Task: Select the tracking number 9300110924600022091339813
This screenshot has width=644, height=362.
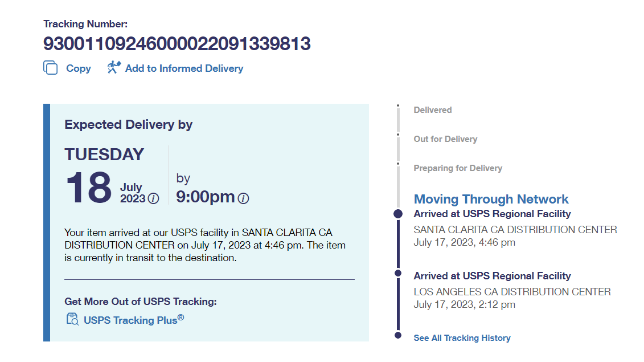Action: click(x=177, y=44)
